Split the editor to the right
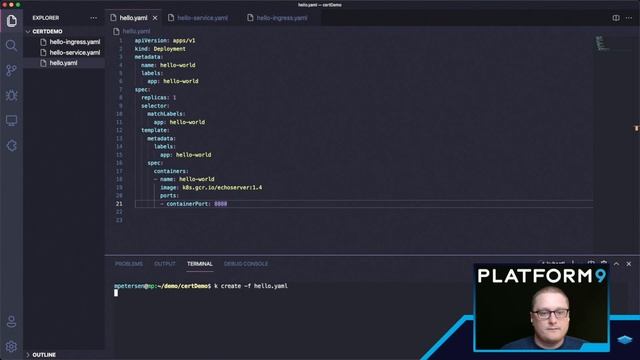 [616, 18]
